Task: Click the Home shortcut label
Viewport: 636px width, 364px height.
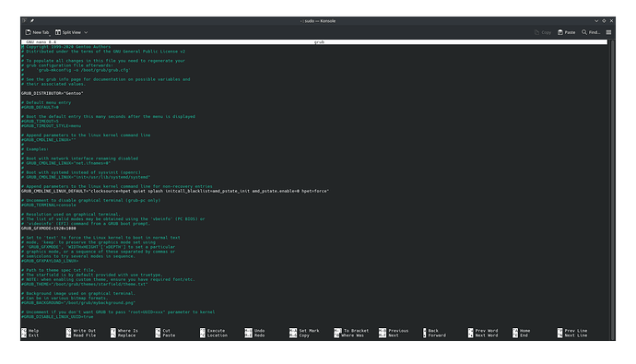Action: pos(524,331)
